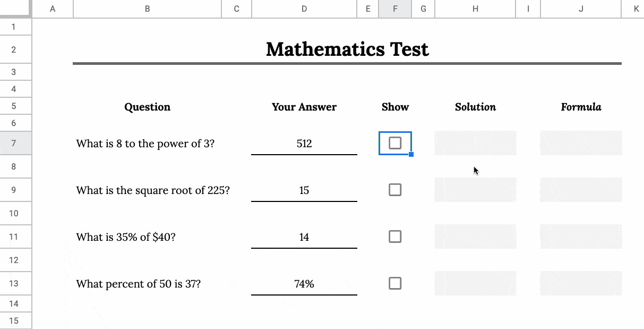Image resolution: width=644 pixels, height=329 pixels.
Task: Select the column B header
Action: 147,9
